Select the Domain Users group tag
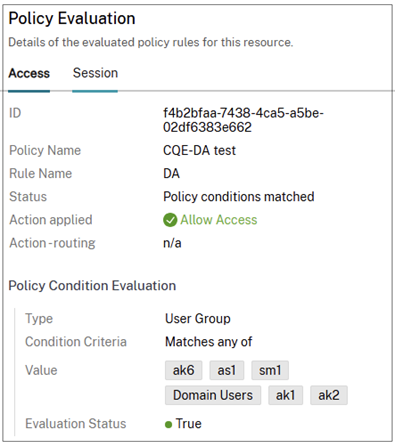Screen dimensions: 395x446 coord(213,395)
